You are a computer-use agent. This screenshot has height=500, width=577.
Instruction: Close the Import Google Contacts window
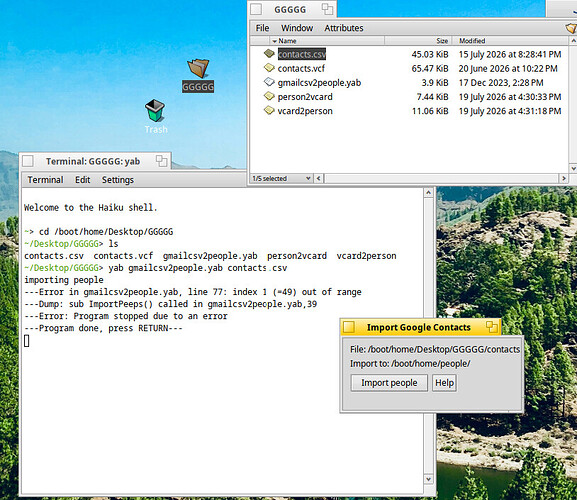[348, 327]
